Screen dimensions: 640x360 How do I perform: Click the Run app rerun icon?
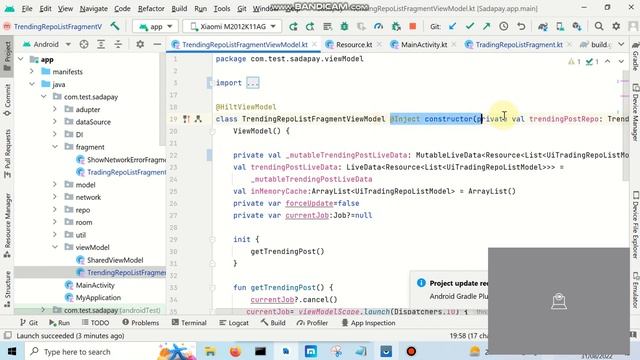(x=293, y=27)
